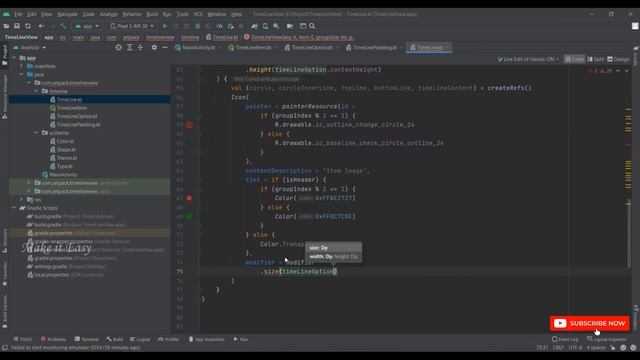Collapse the java folder node

[22, 75]
